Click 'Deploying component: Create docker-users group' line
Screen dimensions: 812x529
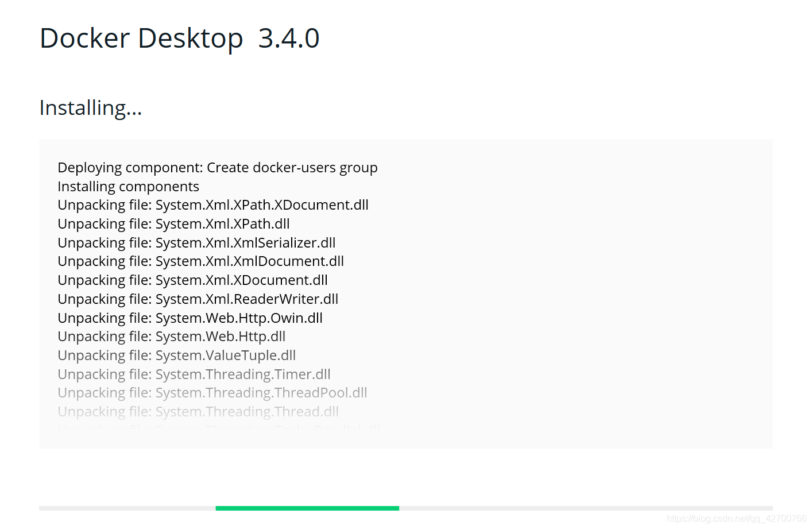[x=218, y=168]
